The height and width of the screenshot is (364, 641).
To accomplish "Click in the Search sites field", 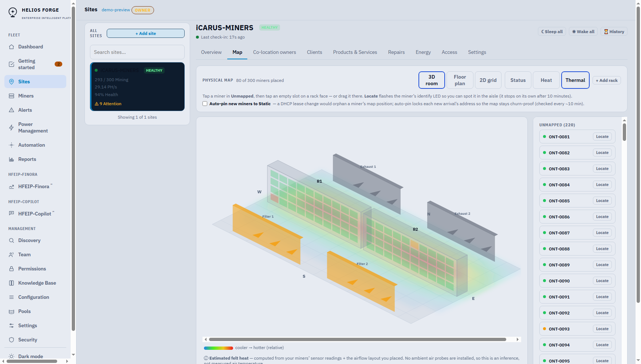I will click(x=137, y=52).
